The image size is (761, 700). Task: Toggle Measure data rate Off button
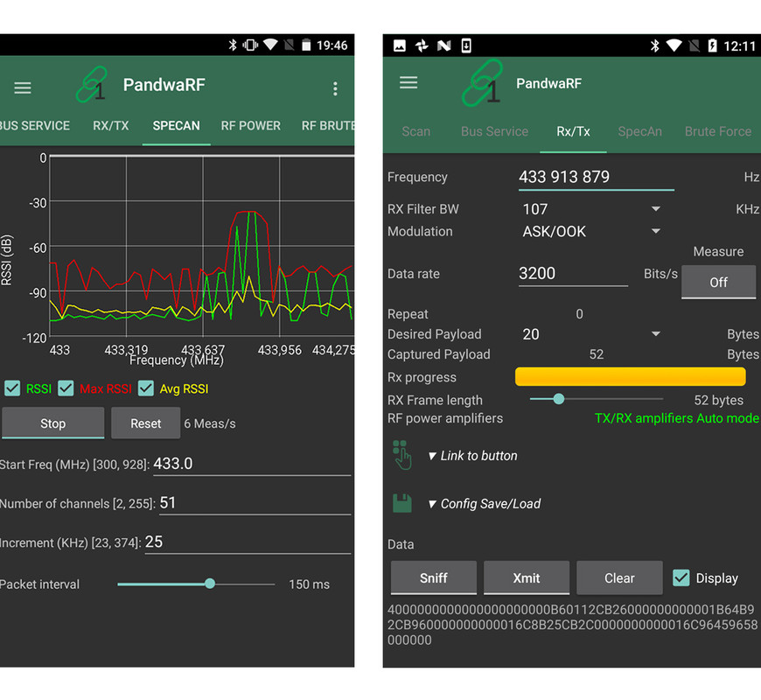point(718,282)
